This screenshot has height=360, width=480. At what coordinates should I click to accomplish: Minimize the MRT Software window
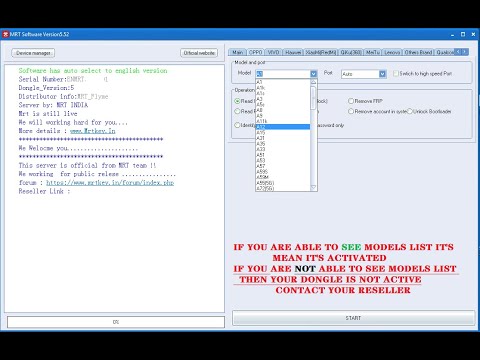click(x=452, y=34)
